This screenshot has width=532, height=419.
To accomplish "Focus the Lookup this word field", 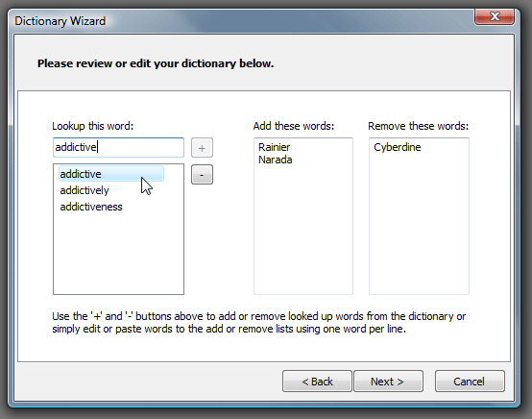I will (118, 147).
